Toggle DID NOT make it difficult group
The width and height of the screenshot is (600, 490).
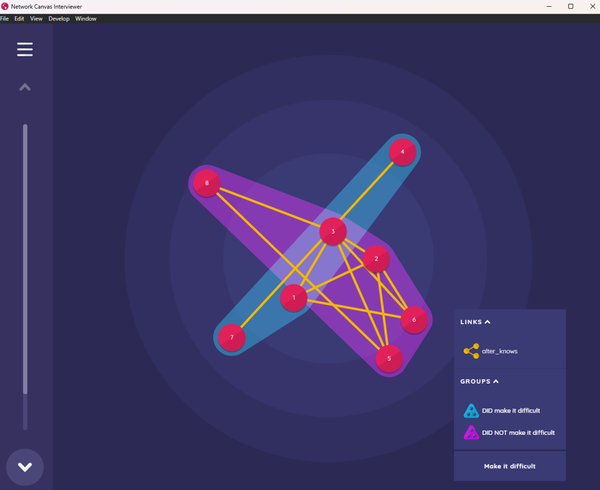click(x=510, y=432)
